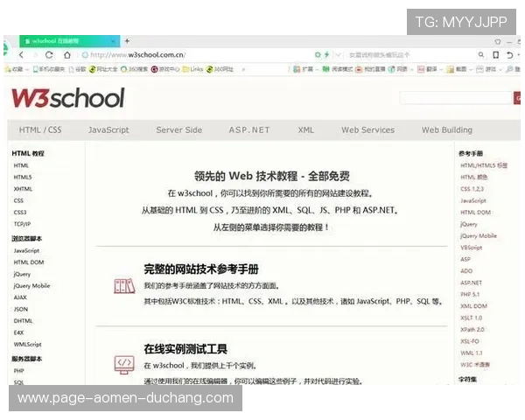Open the WML 1.1 reference link
Image resolution: width=525 pixels, height=420 pixels.
click(x=472, y=353)
